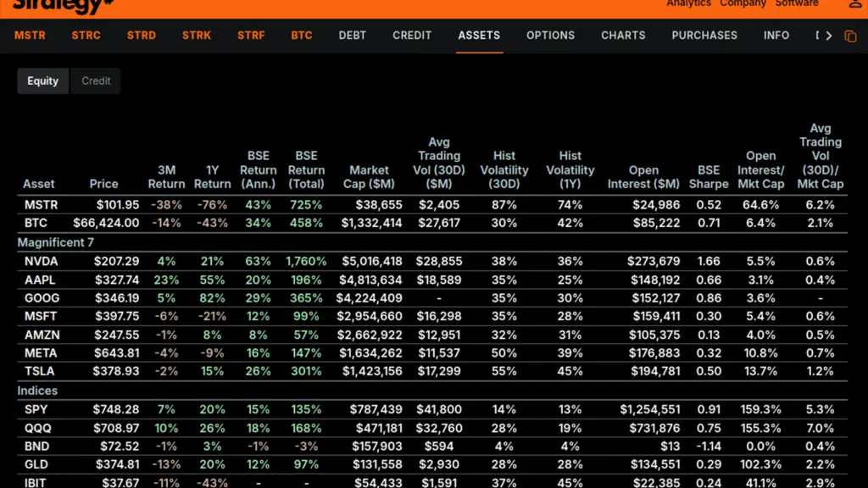Click the copy icon beside the tabs
Screen dimensions: 868x488
pos(850,36)
